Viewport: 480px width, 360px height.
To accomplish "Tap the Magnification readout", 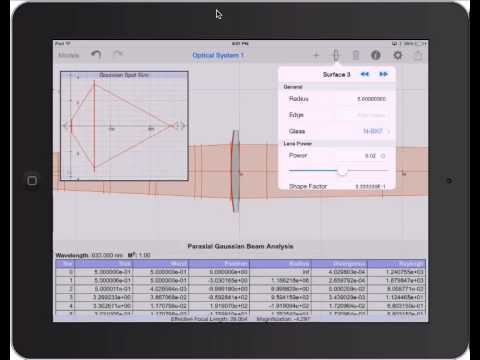I will coord(283,319).
